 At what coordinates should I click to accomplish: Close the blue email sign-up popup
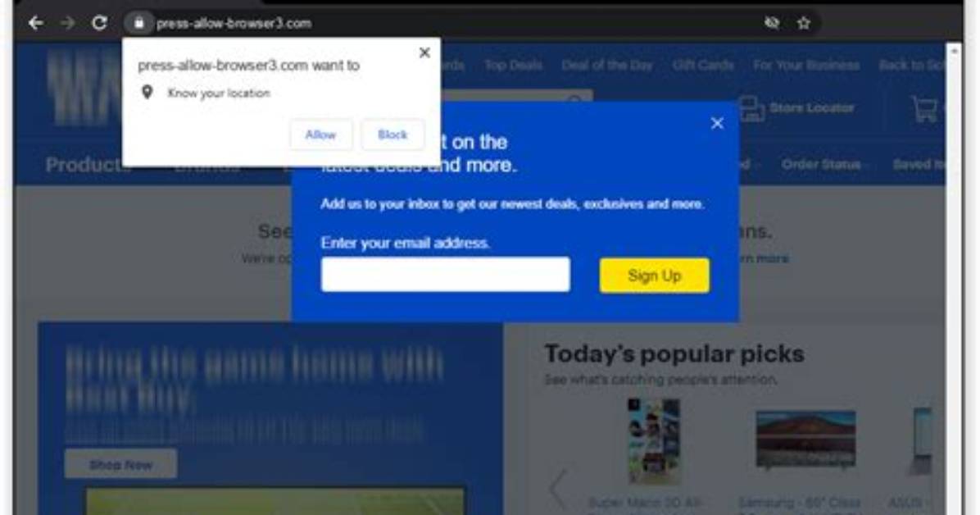coord(717,123)
